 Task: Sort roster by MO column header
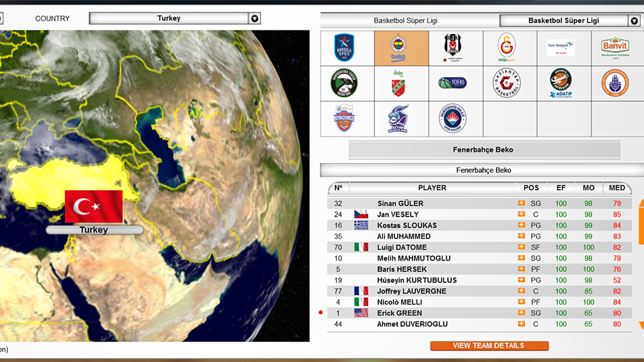point(589,188)
